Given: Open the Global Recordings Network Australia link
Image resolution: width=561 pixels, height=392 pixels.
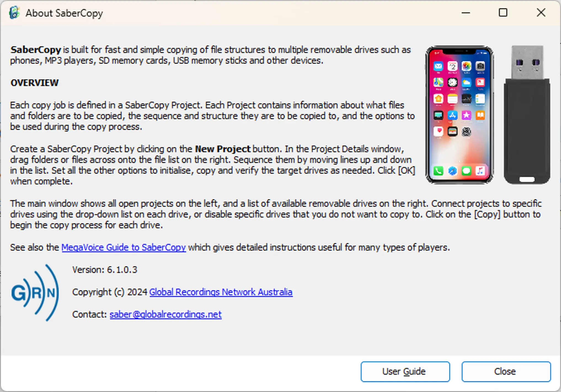Looking at the screenshot, I should pos(221,292).
